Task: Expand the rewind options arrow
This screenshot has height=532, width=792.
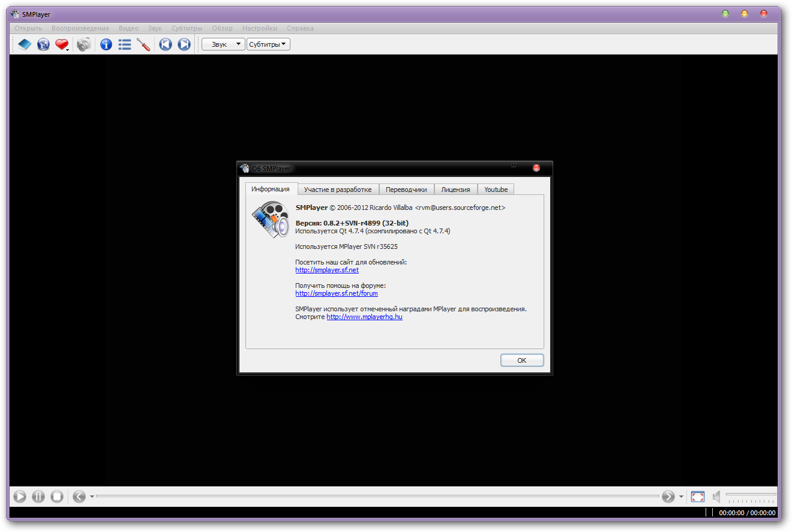Action: pyautogui.click(x=92, y=497)
